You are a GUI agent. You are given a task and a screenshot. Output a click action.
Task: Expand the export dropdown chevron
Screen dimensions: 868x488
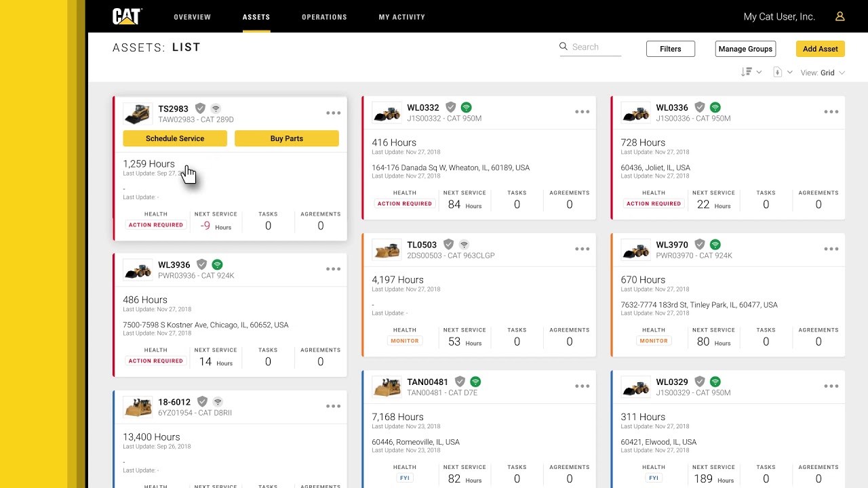pyautogui.click(x=790, y=72)
